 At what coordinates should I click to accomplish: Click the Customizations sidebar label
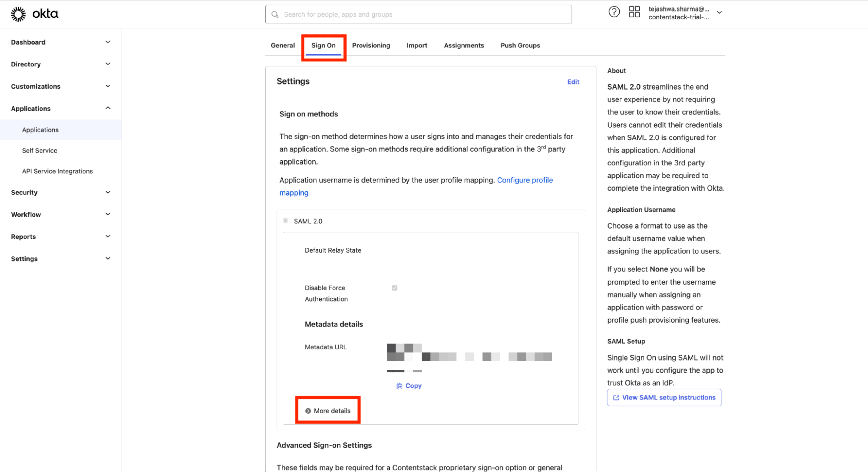coord(35,86)
